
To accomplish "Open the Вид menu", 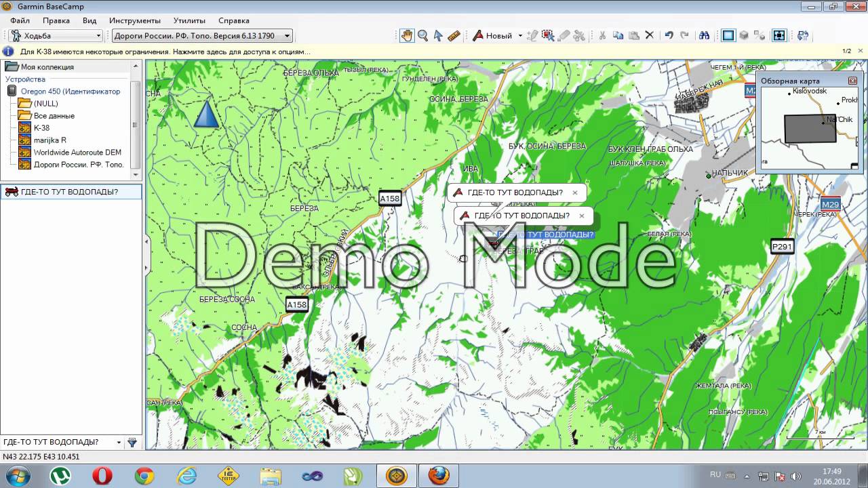I will click(x=90, y=20).
